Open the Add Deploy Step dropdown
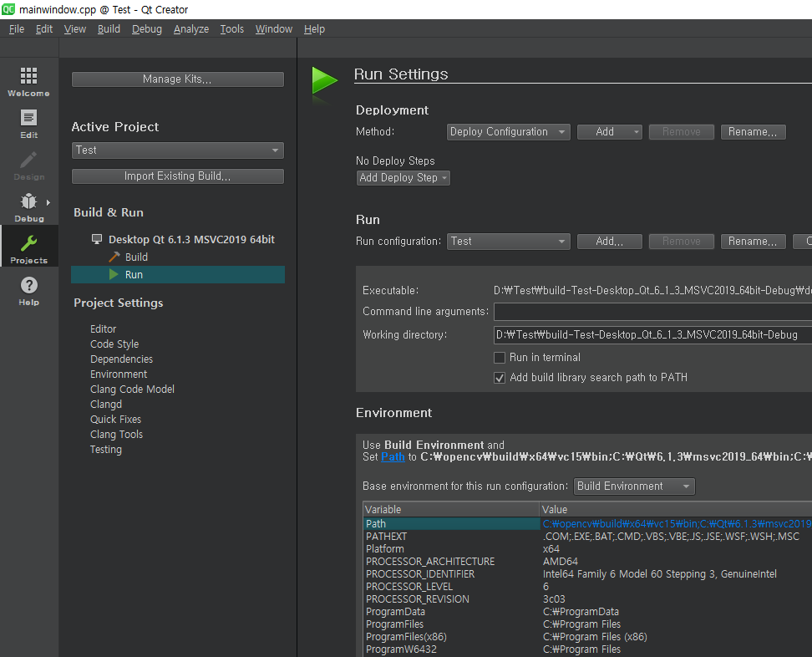 [403, 178]
